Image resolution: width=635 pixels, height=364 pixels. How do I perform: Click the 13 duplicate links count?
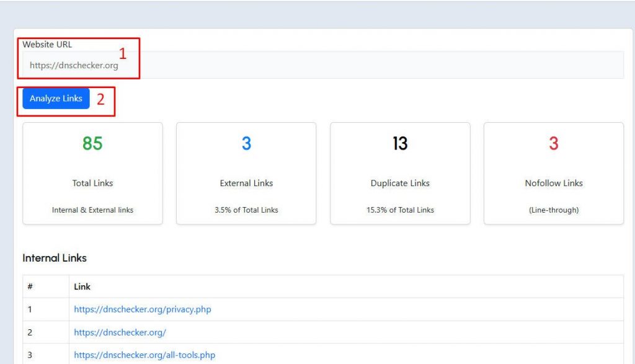(x=400, y=143)
